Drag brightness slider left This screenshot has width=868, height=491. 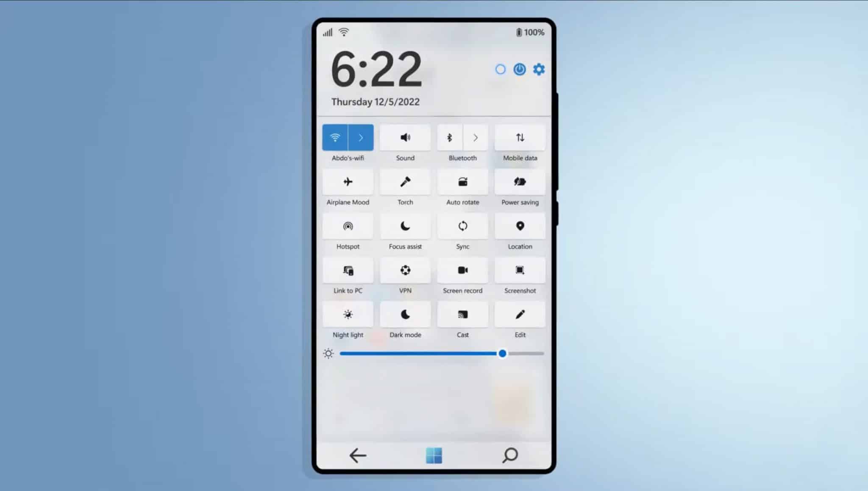point(502,354)
